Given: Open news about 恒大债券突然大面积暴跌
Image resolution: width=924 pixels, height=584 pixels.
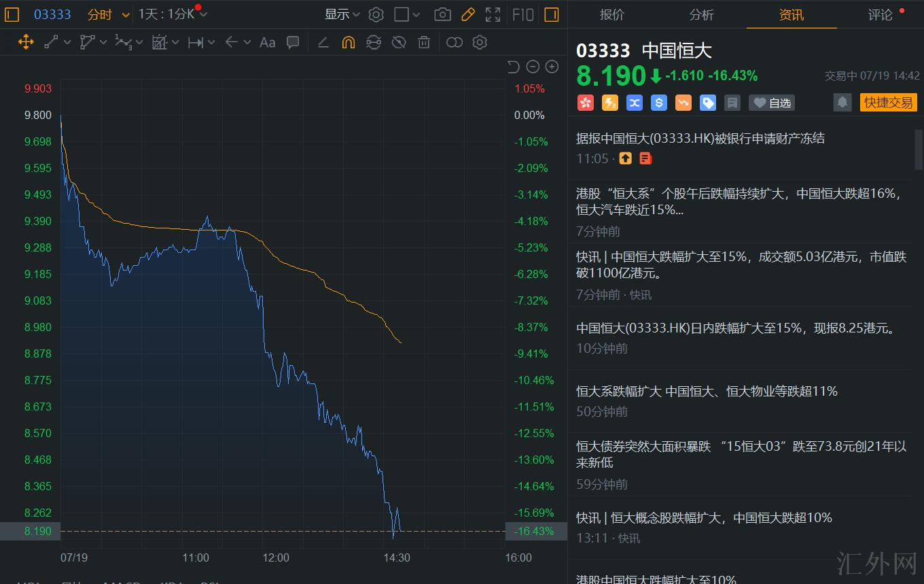Looking at the screenshot, I should coord(741,455).
